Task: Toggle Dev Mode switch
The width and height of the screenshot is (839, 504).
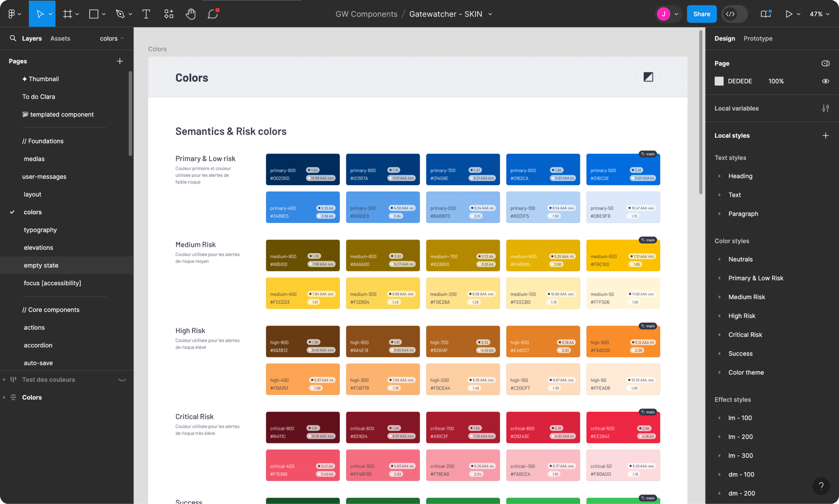Action: [734, 14]
